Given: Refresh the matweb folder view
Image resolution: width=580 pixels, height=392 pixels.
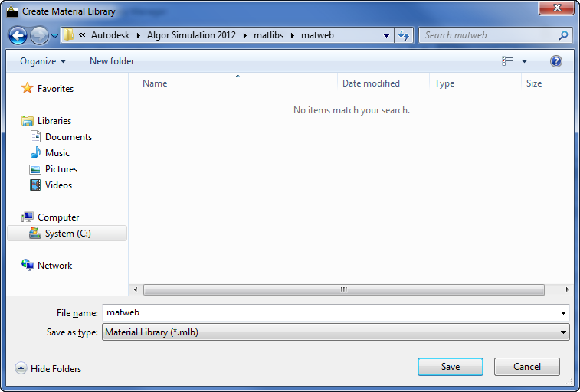Looking at the screenshot, I should pos(404,35).
